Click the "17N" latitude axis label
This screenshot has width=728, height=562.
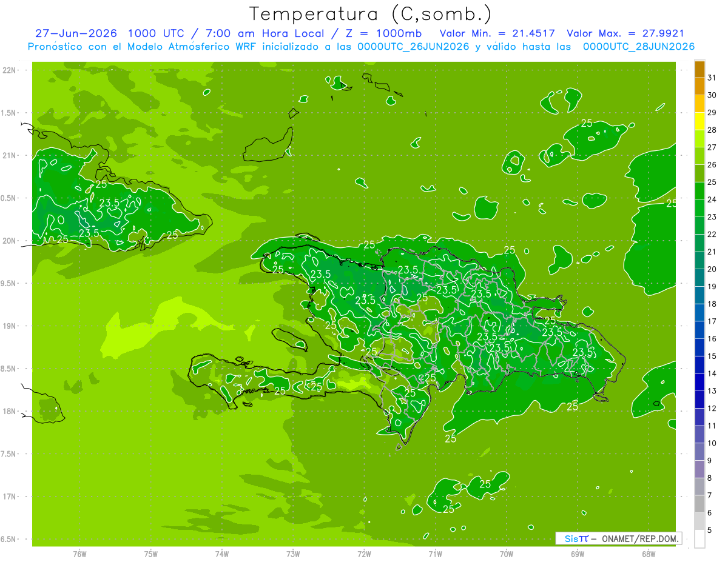pos(10,497)
